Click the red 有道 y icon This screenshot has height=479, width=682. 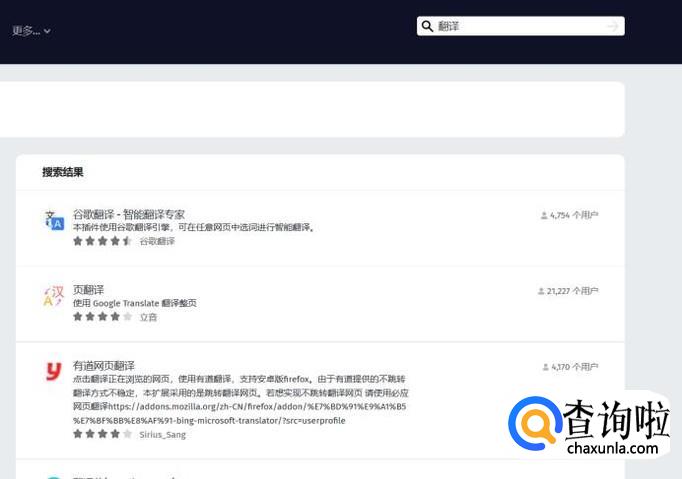coord(54,372)
